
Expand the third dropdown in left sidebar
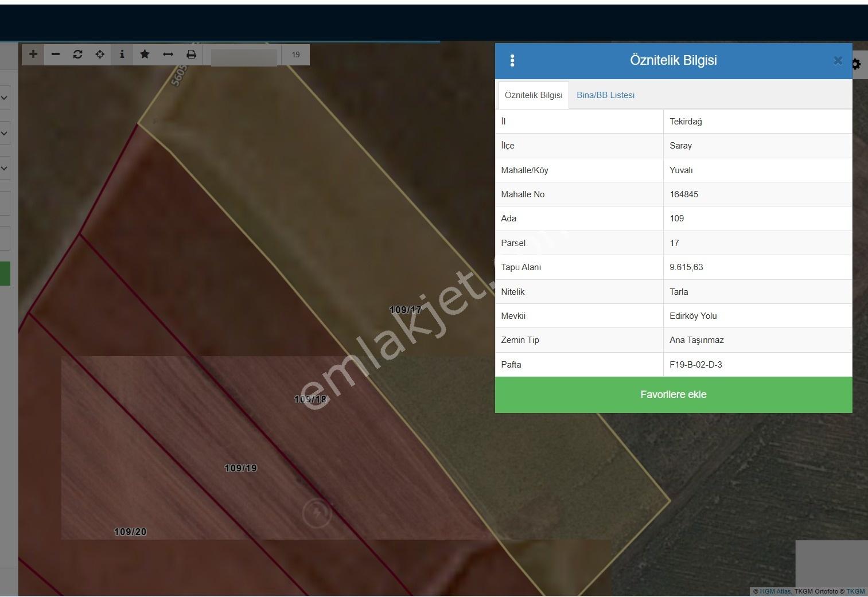tap(5, 169)
